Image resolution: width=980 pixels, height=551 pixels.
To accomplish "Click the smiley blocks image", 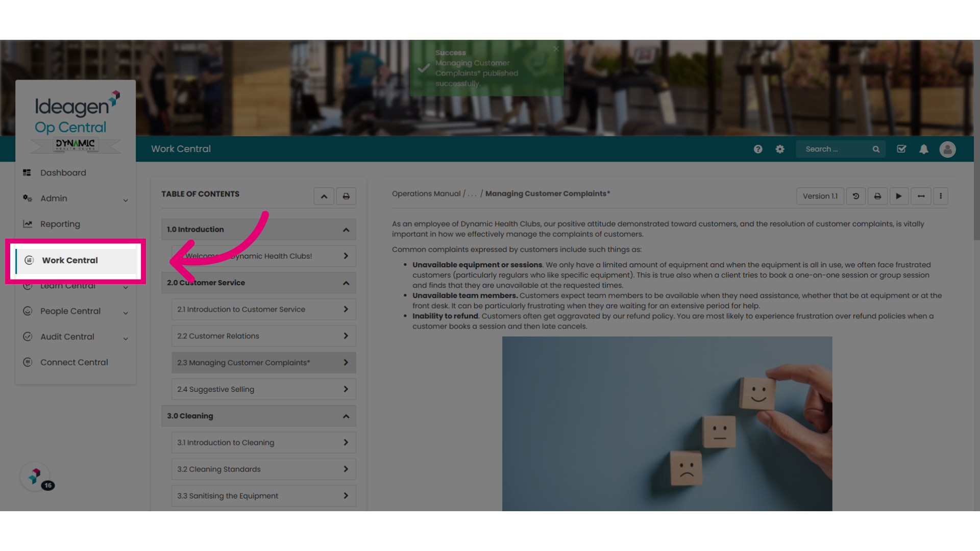I will pyautogui.click(x=667, y=423).
